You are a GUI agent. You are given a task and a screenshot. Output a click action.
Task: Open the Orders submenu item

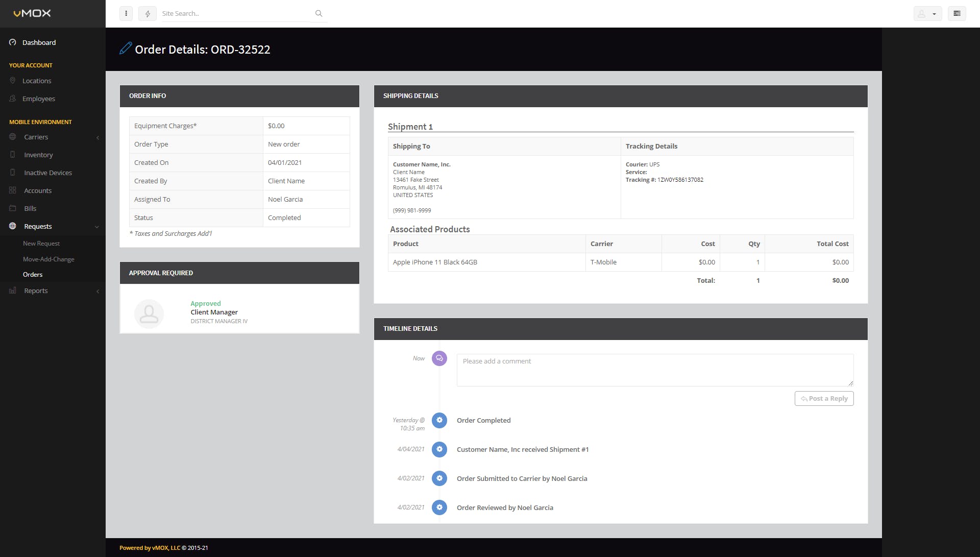click(33, 275)
